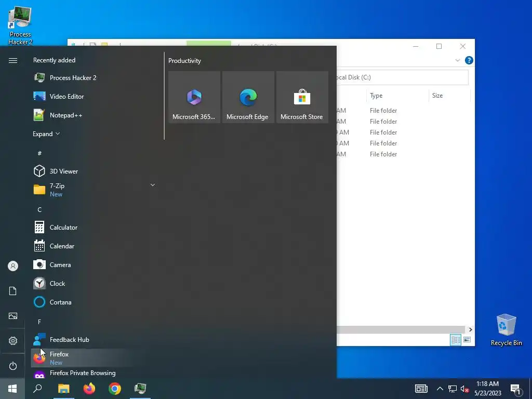Maximize the File Explorer window

pyautogui.click(x=439, y=46)
